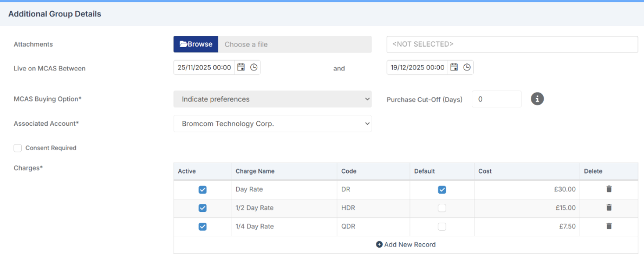Delete the Day Rate charge row
This screenshot has width=644, height=271.
[x=609, y=189]
